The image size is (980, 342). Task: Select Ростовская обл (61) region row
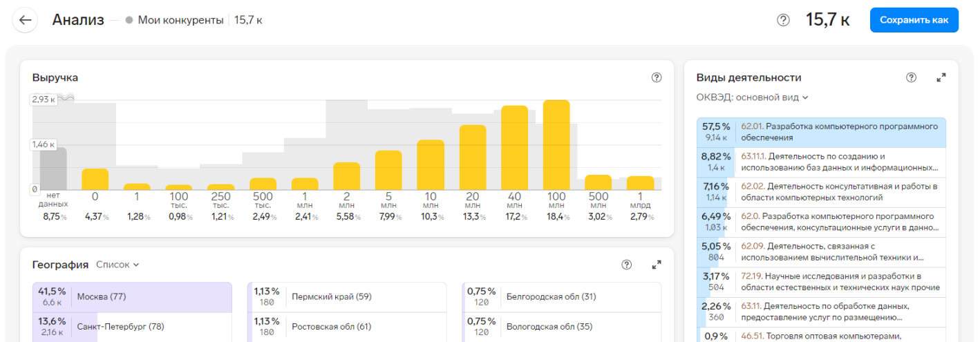(x=347, y=327)
